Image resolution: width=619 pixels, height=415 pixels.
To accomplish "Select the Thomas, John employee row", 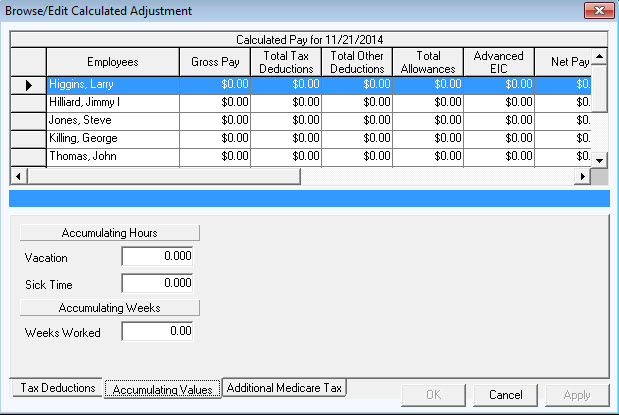I will tap(112, 157).
